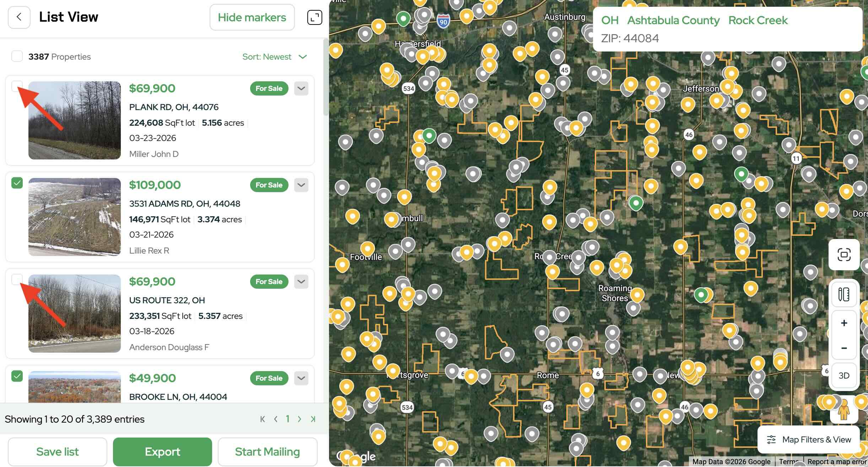
Task: Zoom out on the map
Action: point(844,348)
